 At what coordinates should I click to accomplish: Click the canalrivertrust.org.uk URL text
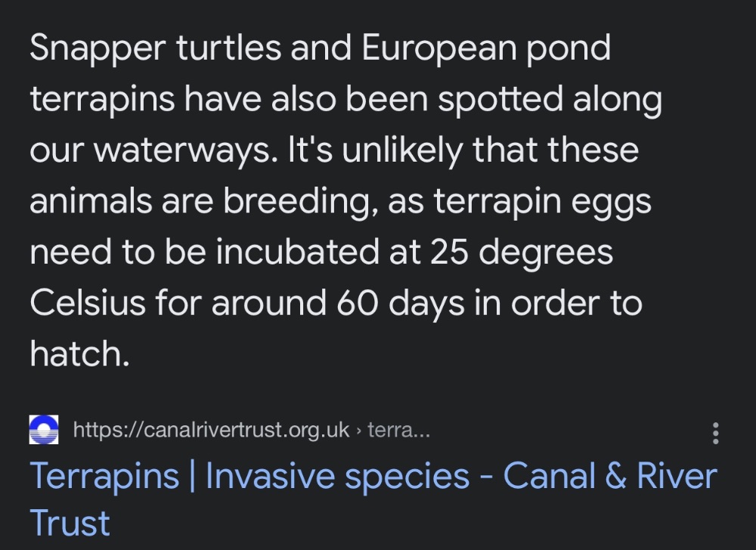pyautogui.click(x=211, y=430)
